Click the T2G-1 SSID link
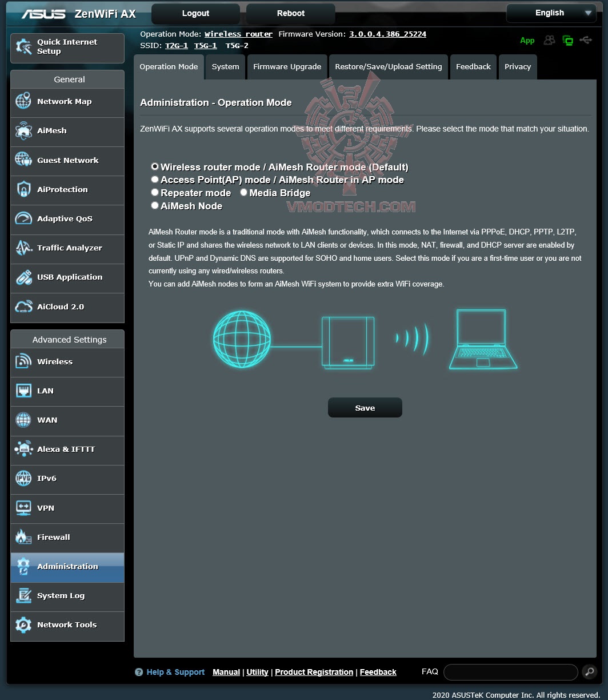 pyautogui.click(x=177, y=46)
